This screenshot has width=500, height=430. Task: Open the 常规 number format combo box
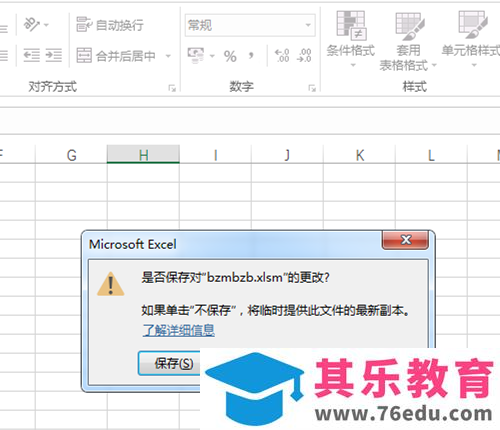[250, 25]
